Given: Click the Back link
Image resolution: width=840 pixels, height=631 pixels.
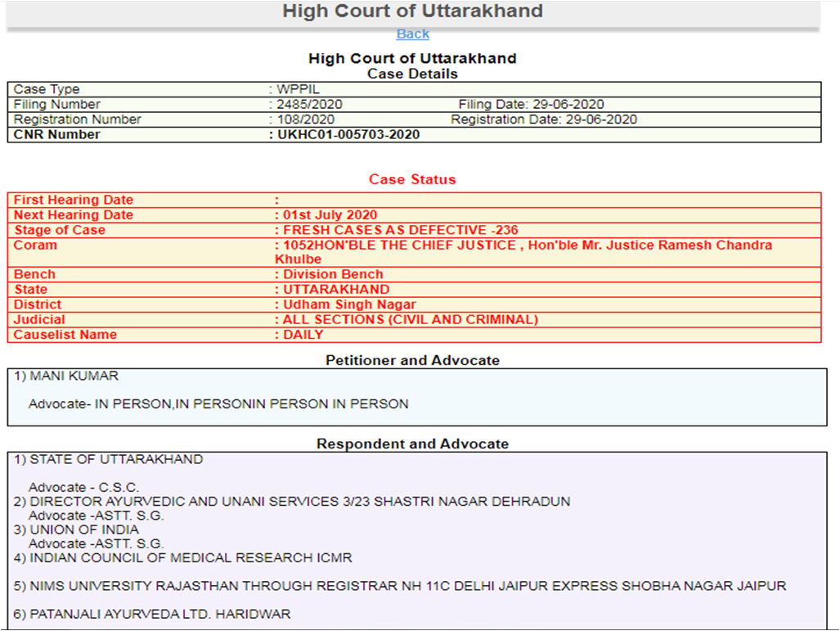Looking at the screenshot, I should point(412,34).
